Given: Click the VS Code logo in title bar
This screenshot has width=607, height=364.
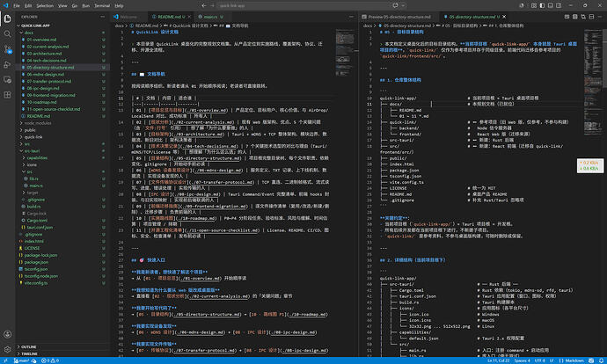Looking at the screenshot, I should 5,5.
